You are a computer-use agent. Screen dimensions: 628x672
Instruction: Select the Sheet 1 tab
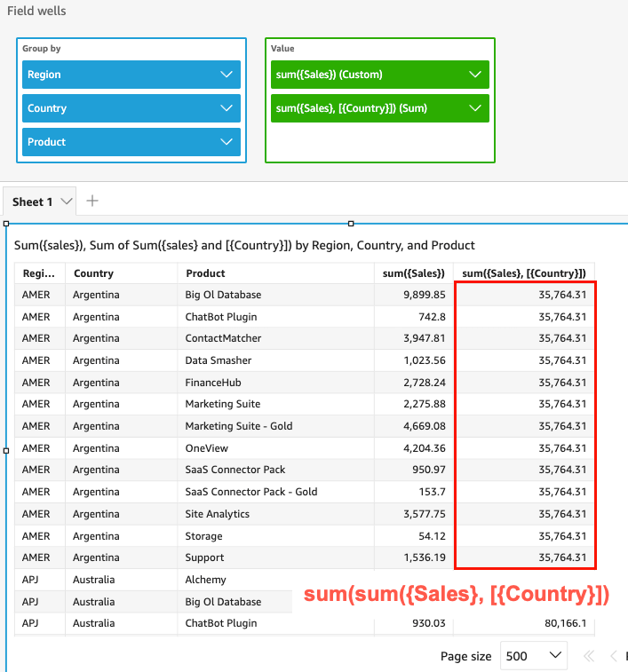click(x=32, y=202)
